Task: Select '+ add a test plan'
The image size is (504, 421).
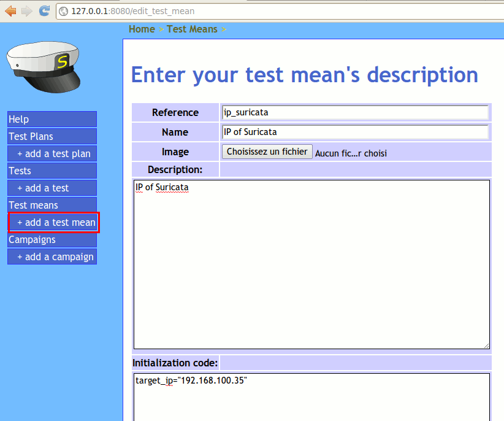Action: point(53,153)
